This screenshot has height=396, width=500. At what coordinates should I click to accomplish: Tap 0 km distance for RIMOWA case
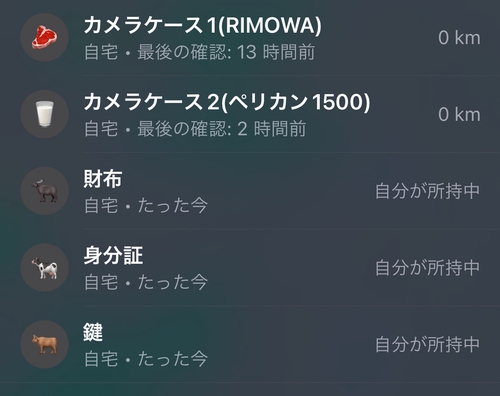(x=459, y=38)
